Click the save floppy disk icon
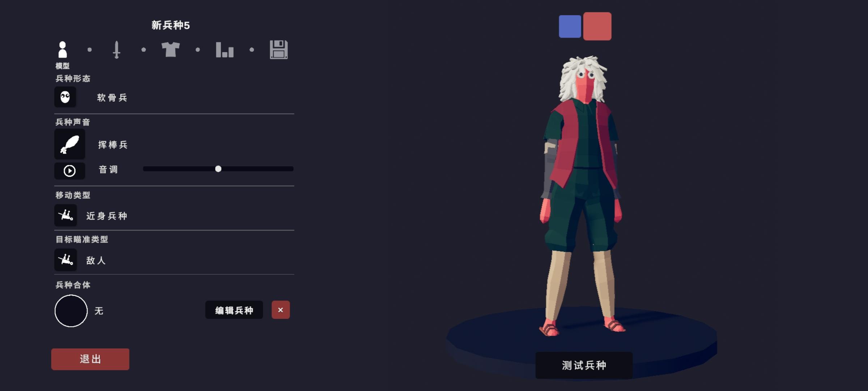 click(x=279, y=50)
